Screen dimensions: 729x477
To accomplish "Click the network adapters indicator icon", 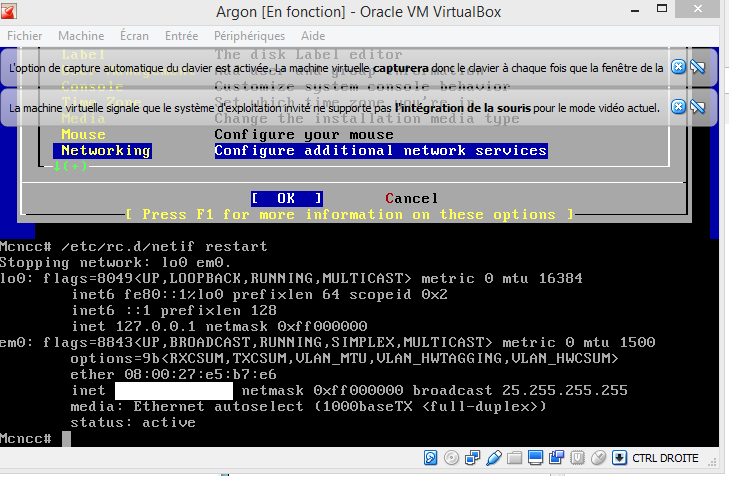I will (472, 458).
